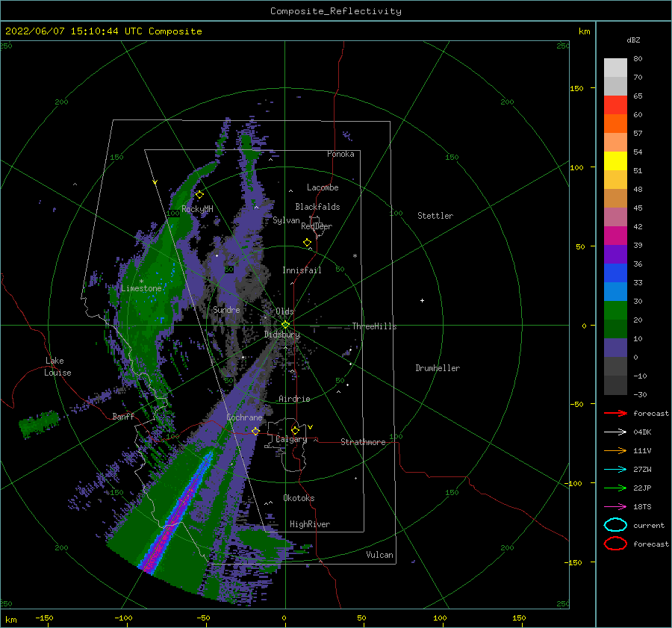Click the yellow diamond marker below RedDeer

[x=308, y=243]
